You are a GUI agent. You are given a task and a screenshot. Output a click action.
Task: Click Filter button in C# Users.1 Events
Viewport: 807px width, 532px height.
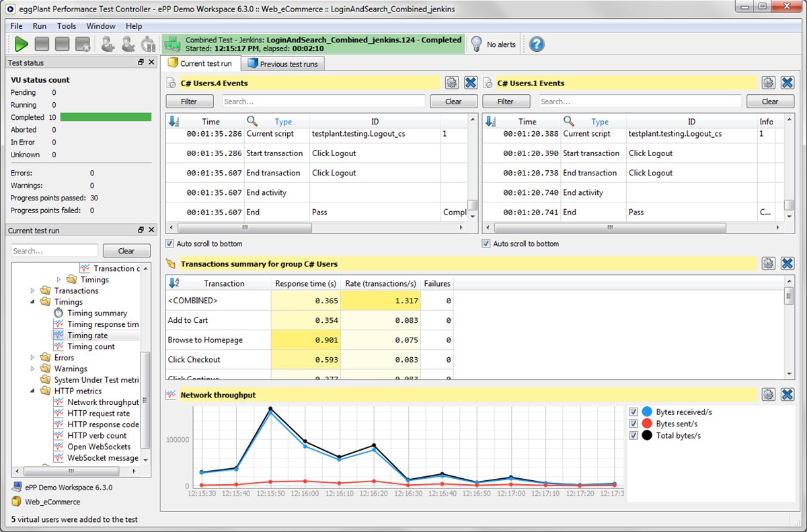click(506, 102)
